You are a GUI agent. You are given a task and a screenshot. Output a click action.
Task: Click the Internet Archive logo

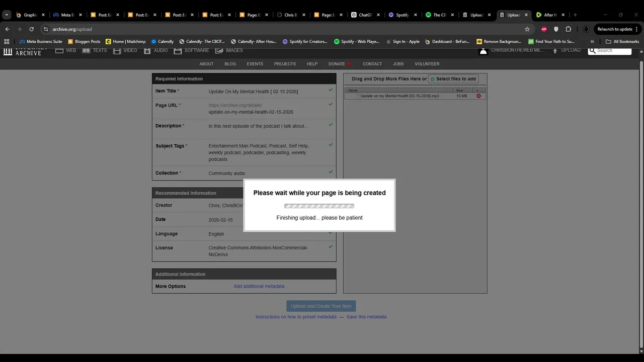[x=24, y=51]
